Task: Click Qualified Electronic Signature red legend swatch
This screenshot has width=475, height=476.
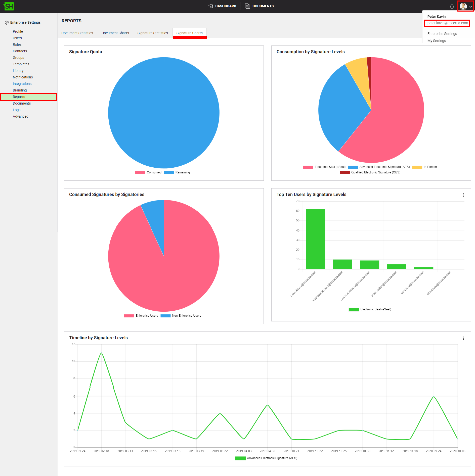Action: (x=344, y=173)
